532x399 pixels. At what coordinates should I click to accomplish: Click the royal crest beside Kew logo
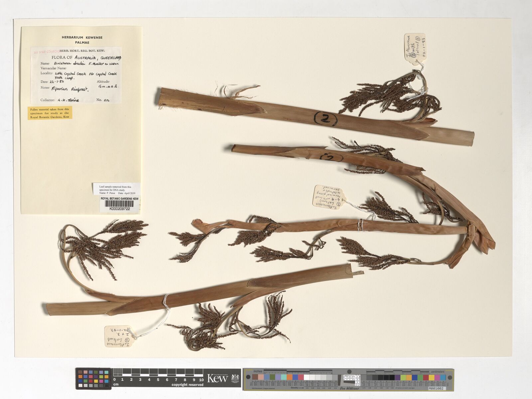click(234, 378)
